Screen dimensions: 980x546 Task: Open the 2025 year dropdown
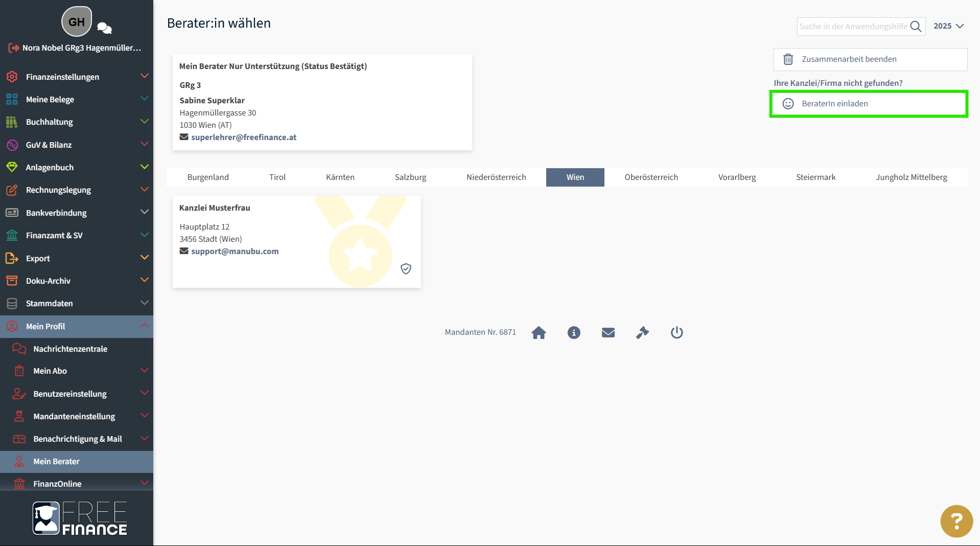948,26
